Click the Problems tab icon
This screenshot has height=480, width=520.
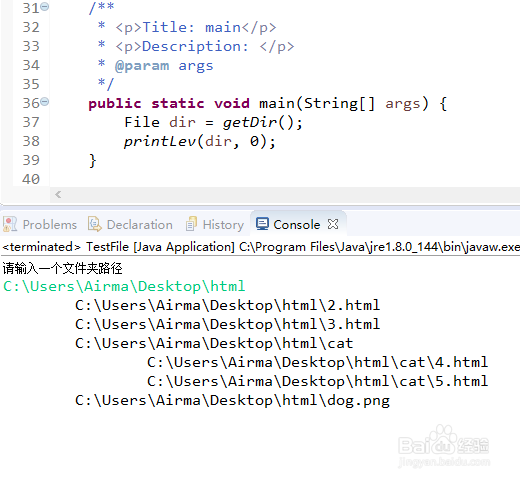(10, 224)
